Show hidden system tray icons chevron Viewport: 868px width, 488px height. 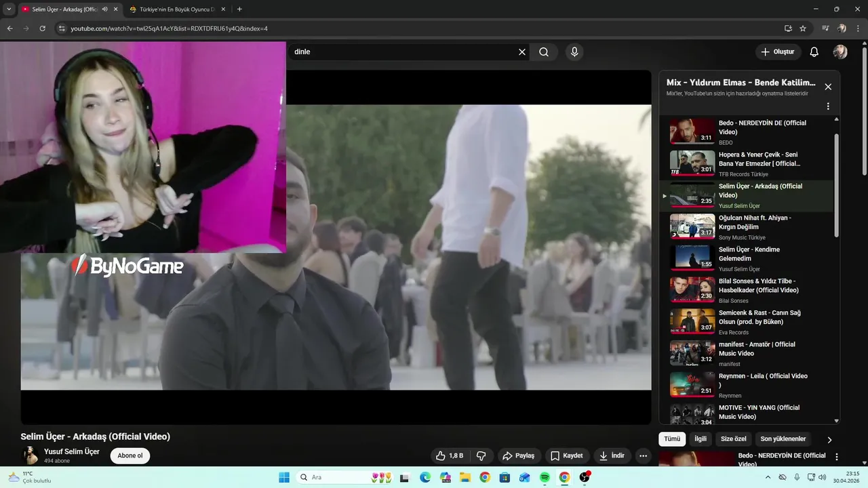[768, 477]
